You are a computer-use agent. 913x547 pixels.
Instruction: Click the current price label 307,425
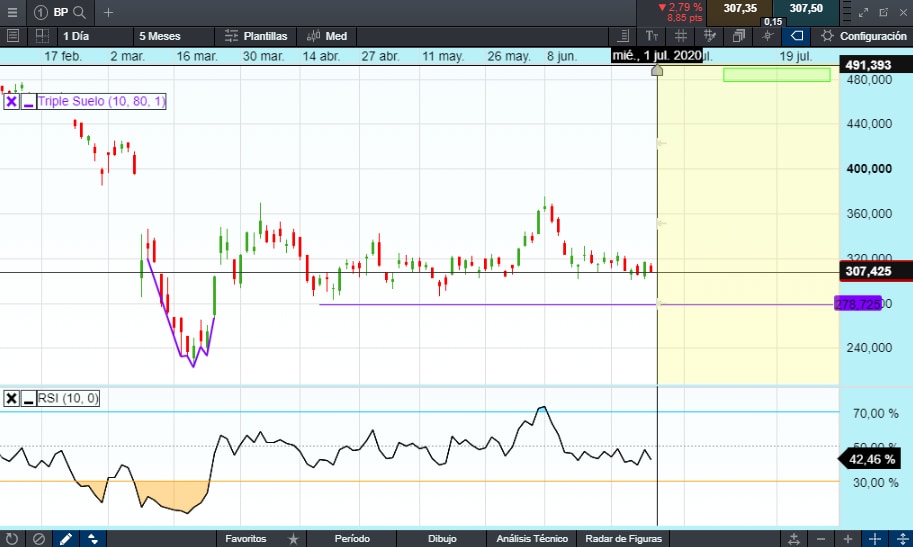[876, 271]
